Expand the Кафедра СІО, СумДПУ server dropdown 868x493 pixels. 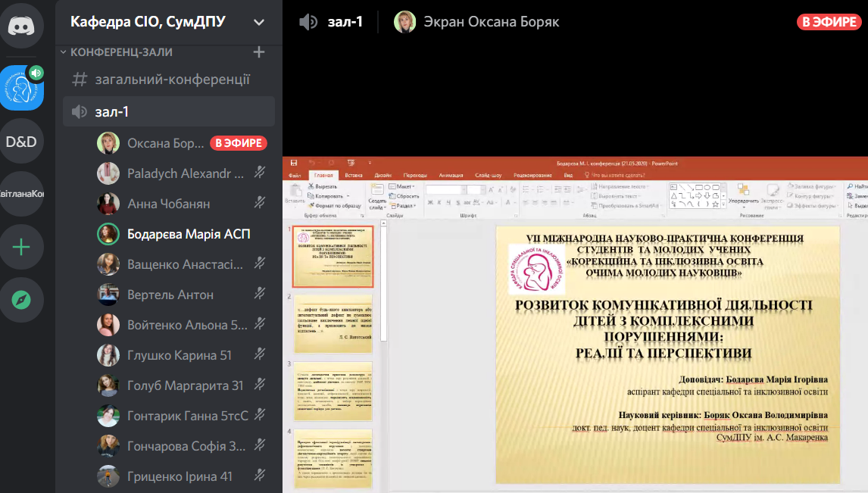[258, 22]
